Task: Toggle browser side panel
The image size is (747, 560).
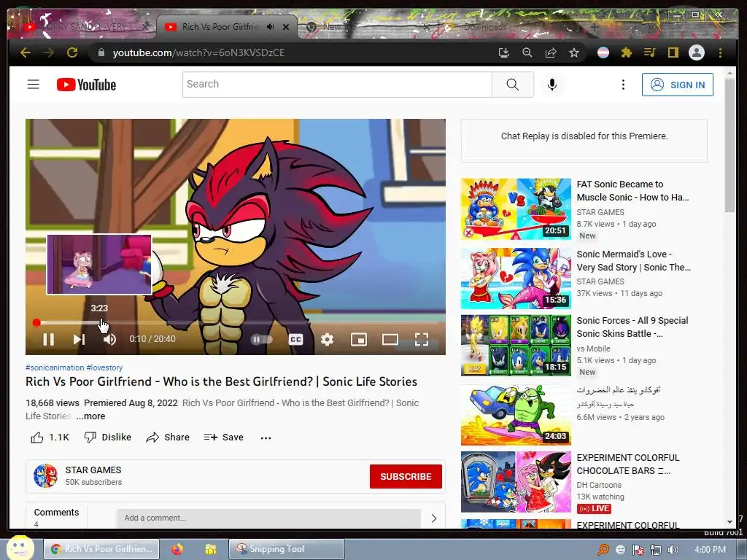Action: [673, 52]
